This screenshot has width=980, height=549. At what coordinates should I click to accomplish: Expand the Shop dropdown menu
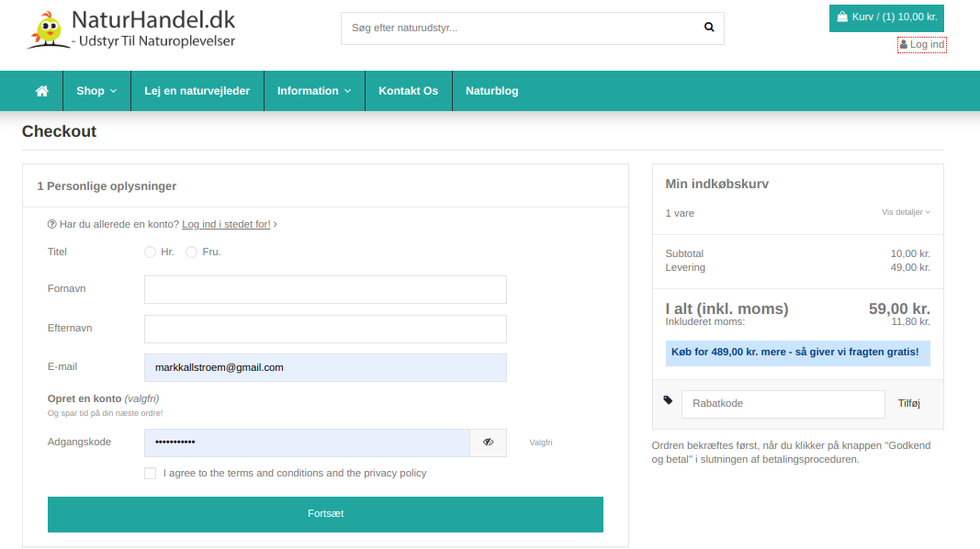tap(96, 91)
